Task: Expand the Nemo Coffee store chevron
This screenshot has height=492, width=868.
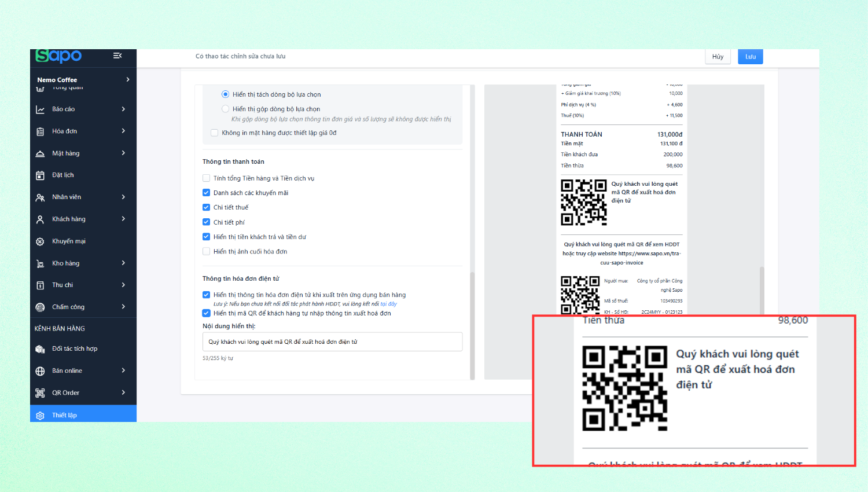Action: pyautogui.click(x=128, y=79)
